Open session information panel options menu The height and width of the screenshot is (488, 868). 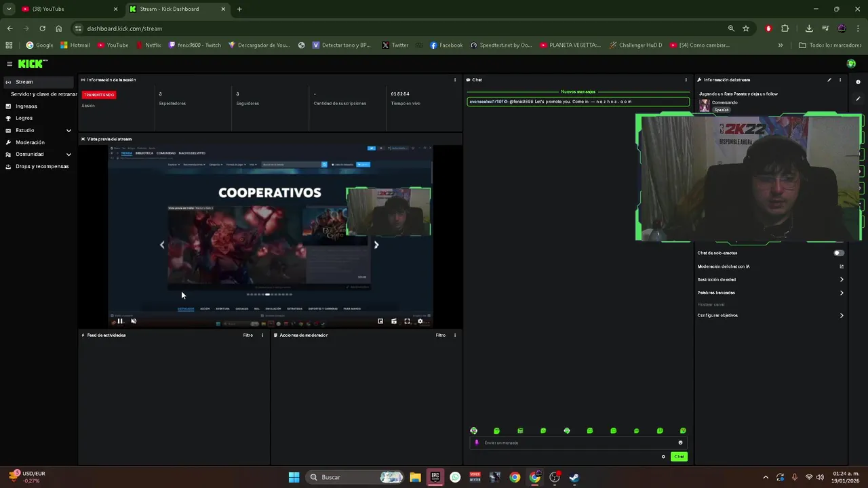coord(455,80)
